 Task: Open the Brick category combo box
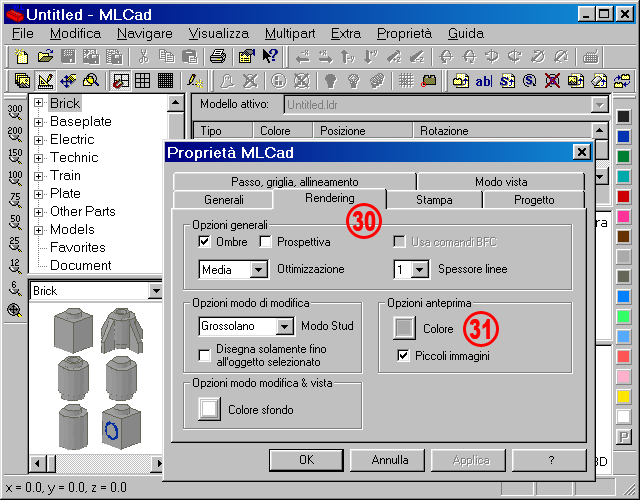tap(96, 291)
